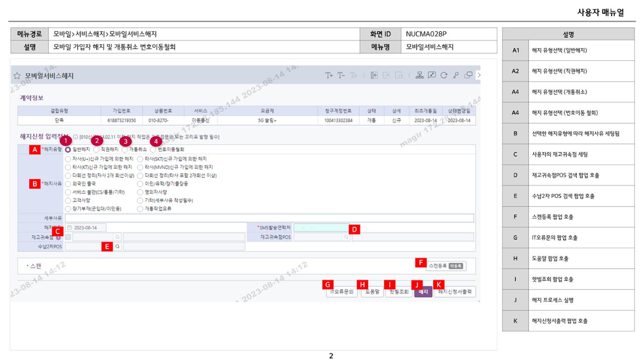Expand toolbar with right chevron arrow
The height and width of the screenshot is (362, 644).
pos(478,75)
